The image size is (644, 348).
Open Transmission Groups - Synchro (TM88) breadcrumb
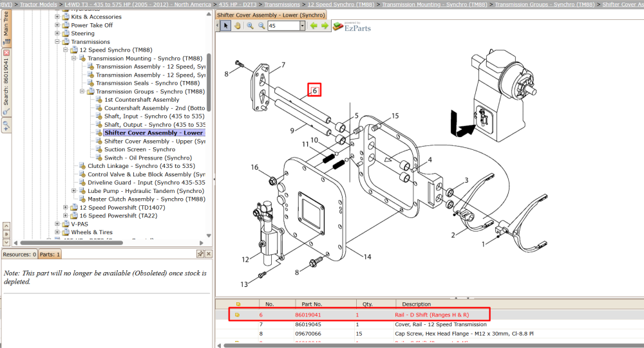(545, 4)
